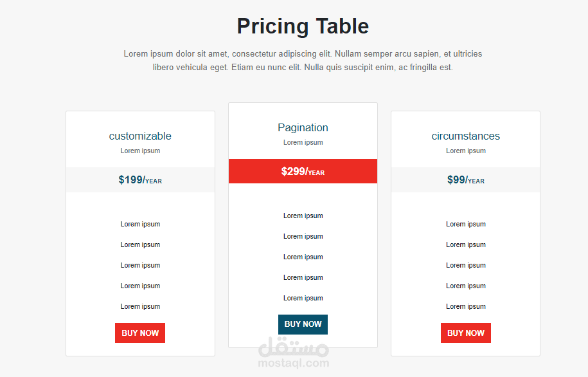Click the Mostaql Arabic logo watermark

(x=294, y=348)
